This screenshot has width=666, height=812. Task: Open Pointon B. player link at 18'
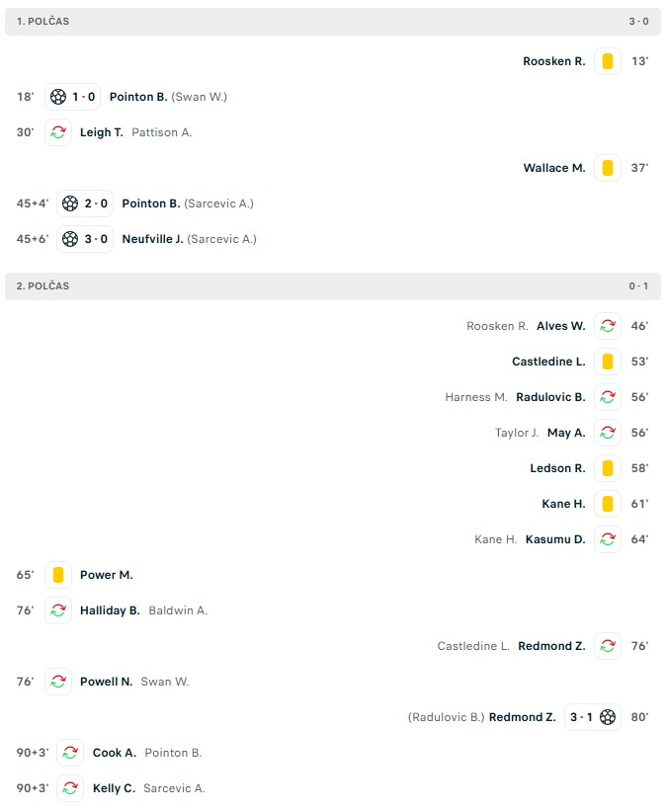coord(138,97)
